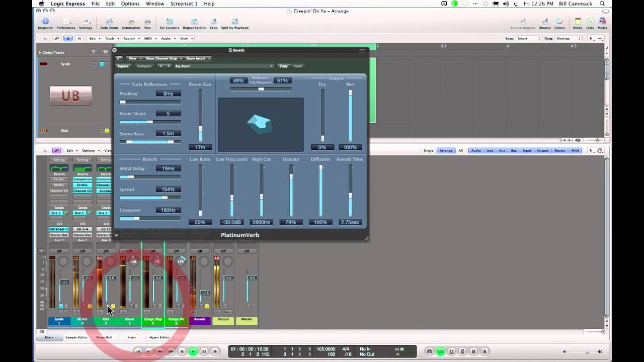Mute the Master channel strip

[x=248, y=306]
